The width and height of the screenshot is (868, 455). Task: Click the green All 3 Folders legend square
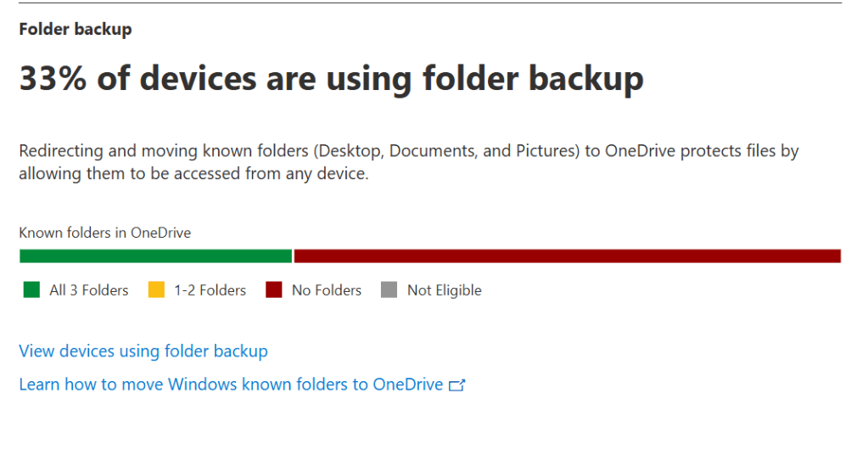tap(32, 290)
